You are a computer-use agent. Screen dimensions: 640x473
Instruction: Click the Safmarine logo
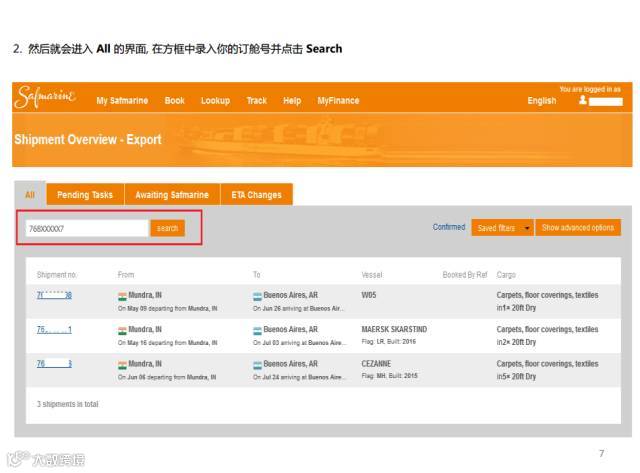(x=45, y=97)
